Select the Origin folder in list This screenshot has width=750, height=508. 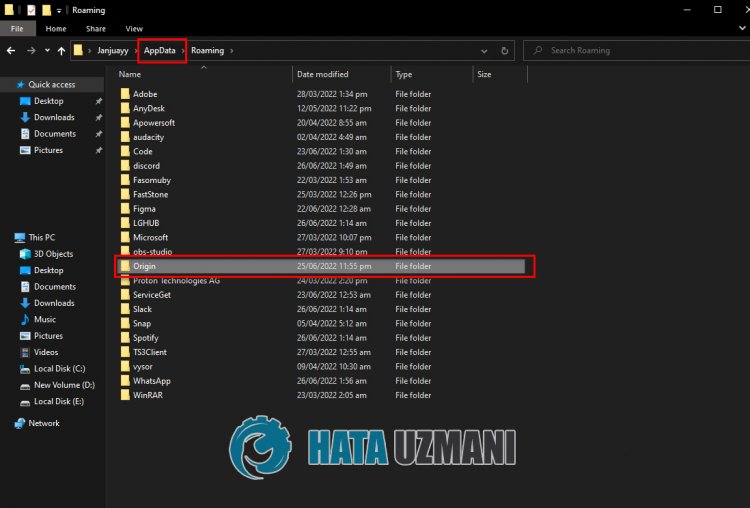144,266
